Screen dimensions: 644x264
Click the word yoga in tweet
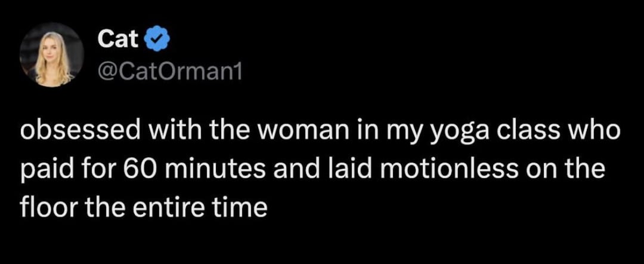[447, 133]
